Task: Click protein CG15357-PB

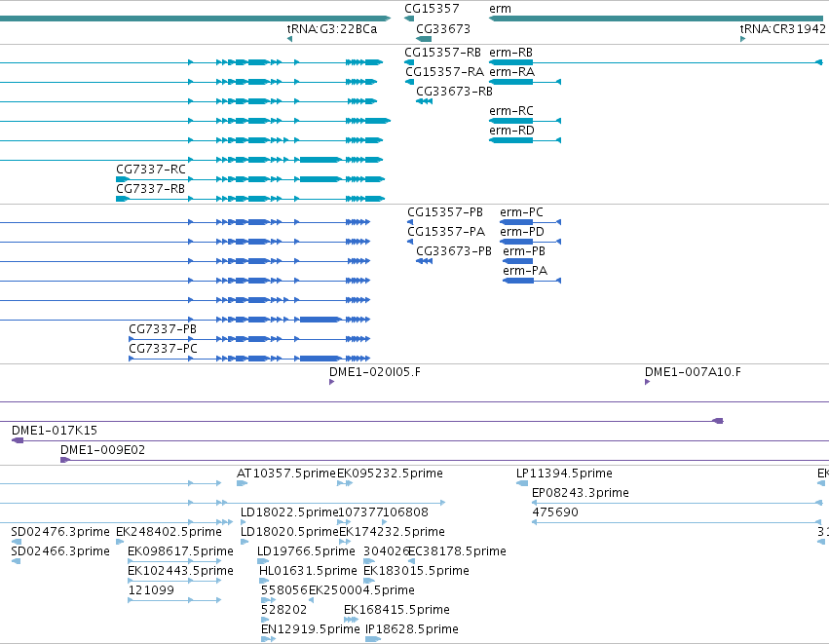Action: 410,222
